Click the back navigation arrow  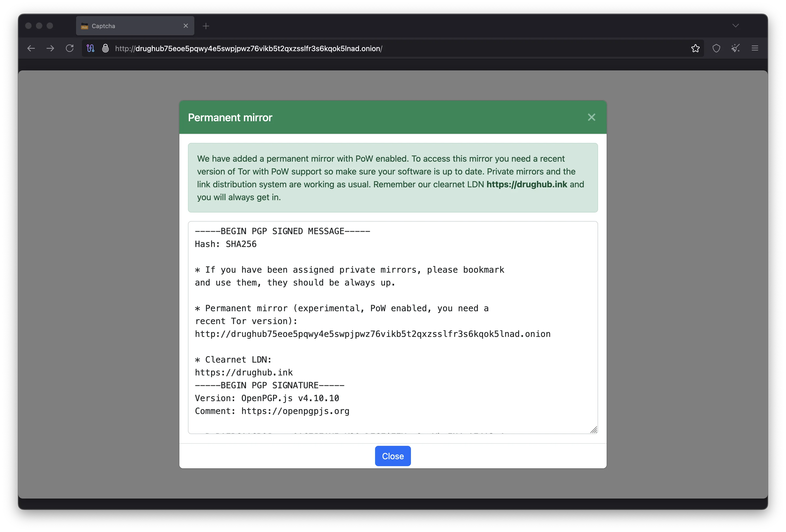pyautogui.click(x=31, y=48)
